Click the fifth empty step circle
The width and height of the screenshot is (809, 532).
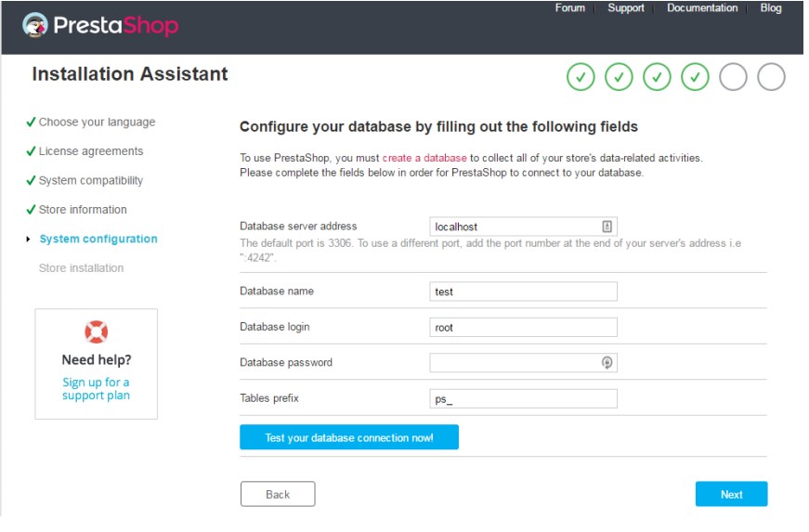point(733,77)
